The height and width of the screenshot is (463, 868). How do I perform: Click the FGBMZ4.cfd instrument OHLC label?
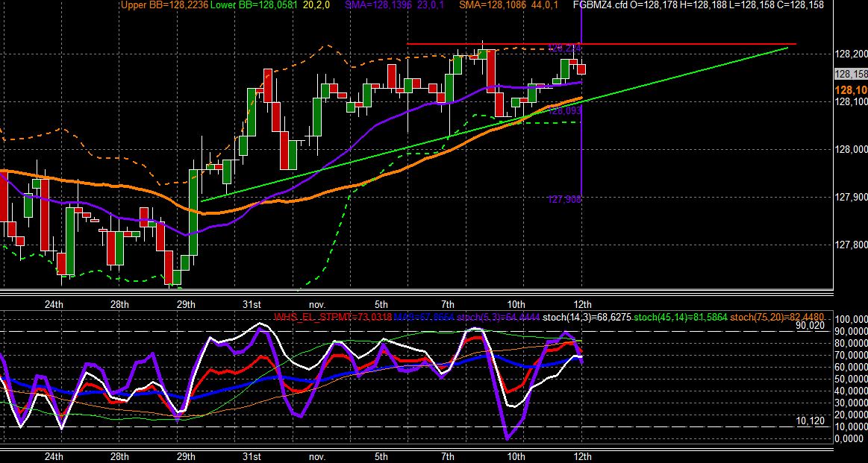[x=698, y=5]
